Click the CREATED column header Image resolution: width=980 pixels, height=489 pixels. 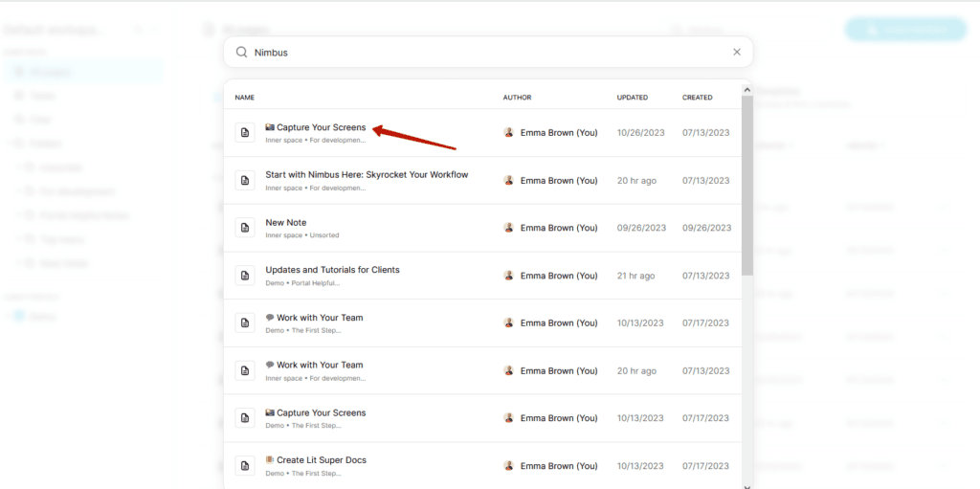(697, 98)
